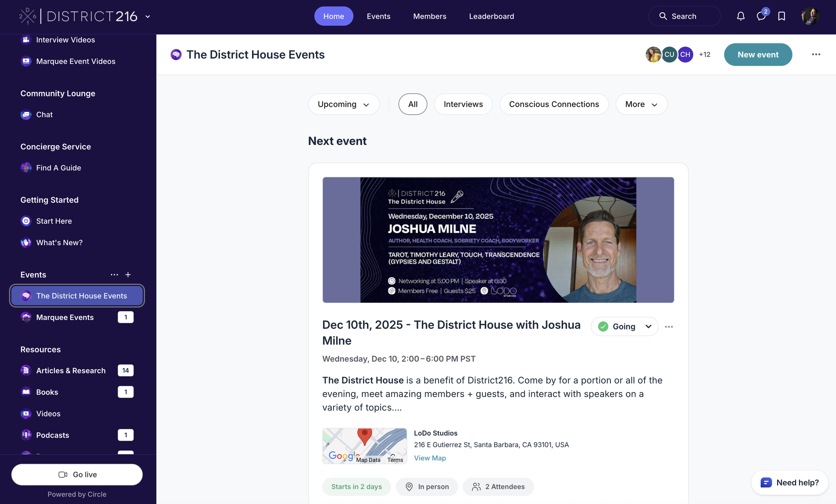
Task: View the +12 space members avatars
Action: click(704, 54)
